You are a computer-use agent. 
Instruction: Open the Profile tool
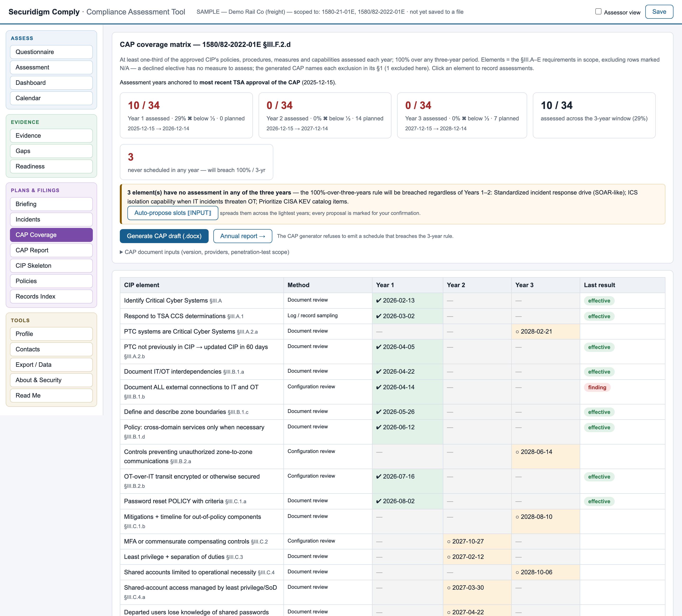(x=51, y=334)
